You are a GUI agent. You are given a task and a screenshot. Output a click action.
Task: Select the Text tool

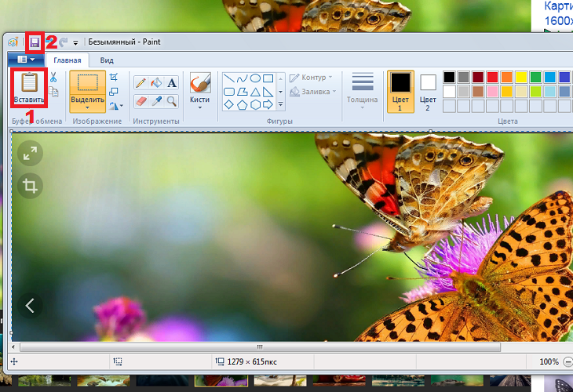pos(172,82)
